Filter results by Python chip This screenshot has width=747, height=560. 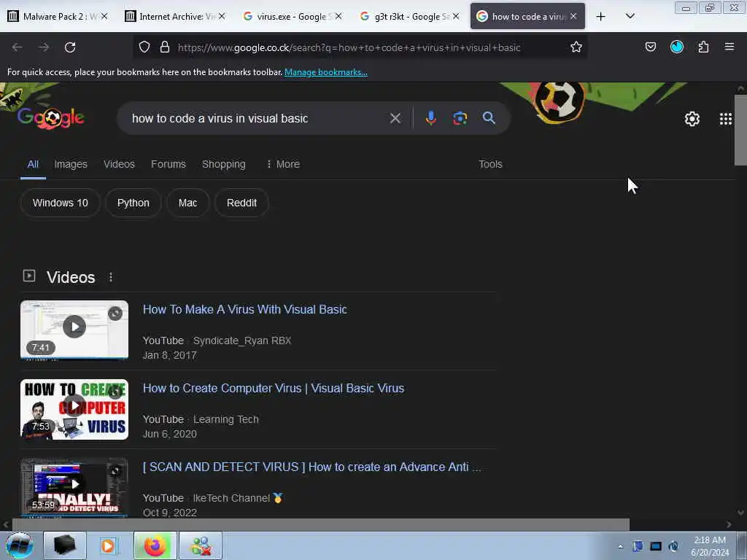133,203
